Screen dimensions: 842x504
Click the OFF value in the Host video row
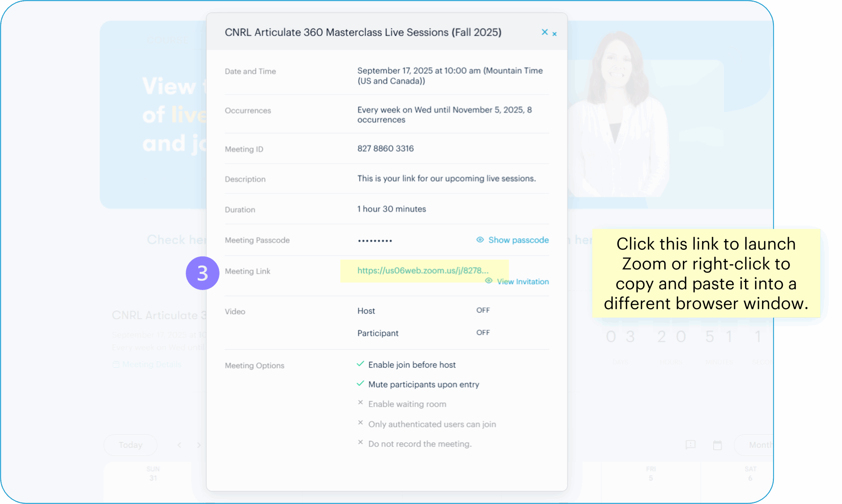(483, 310)
